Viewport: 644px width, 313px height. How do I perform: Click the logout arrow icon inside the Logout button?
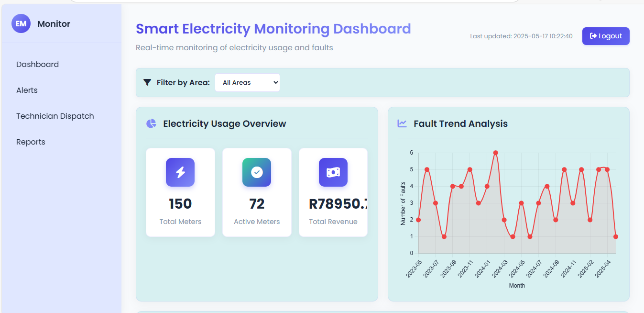[593, 36]
